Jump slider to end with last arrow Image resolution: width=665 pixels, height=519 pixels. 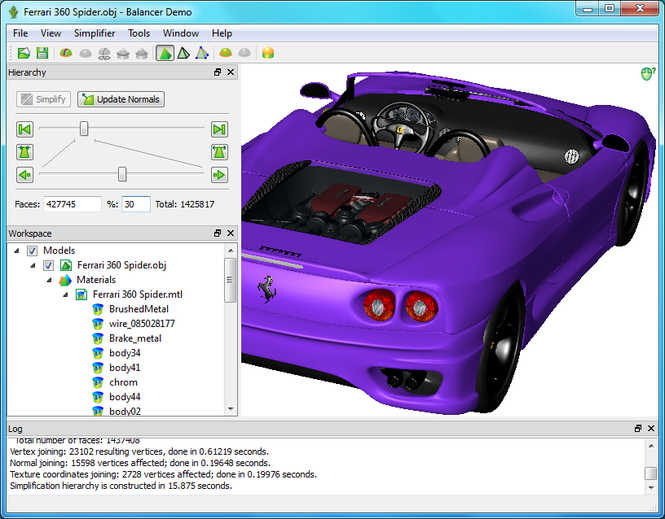(x=219, y=129)
